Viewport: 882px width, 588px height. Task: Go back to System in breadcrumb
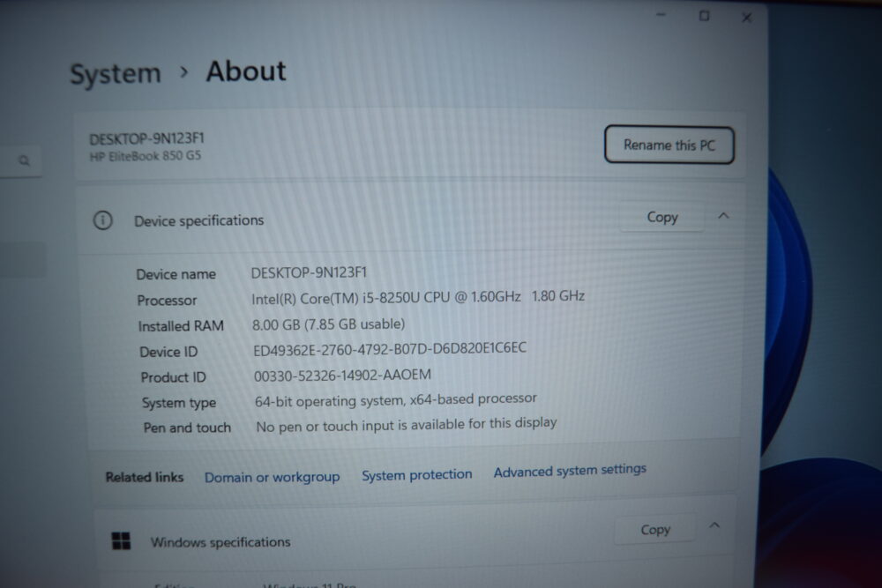pos(116,74)
